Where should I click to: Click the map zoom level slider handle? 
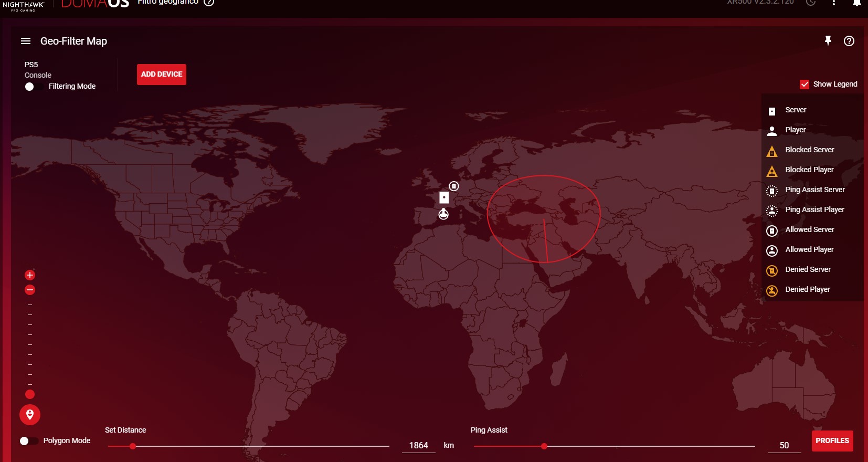click(30, 394)
